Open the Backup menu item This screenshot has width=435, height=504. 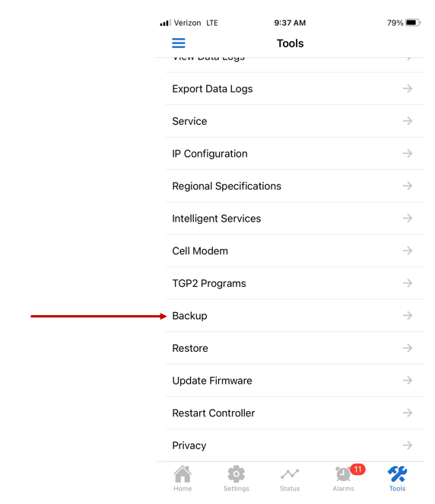pos(295,316)
